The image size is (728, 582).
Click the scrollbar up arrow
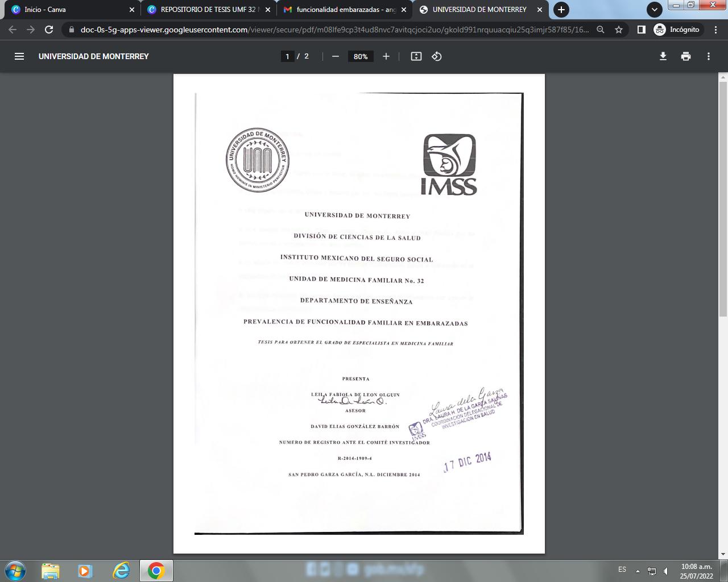pyautogui.click(x=723, y=77)
